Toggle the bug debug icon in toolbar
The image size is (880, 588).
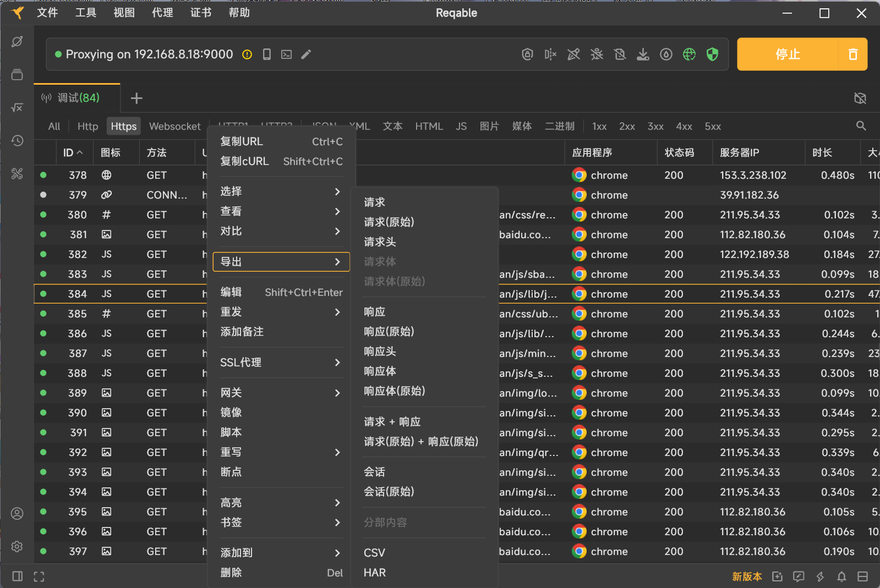pos(597,54)
